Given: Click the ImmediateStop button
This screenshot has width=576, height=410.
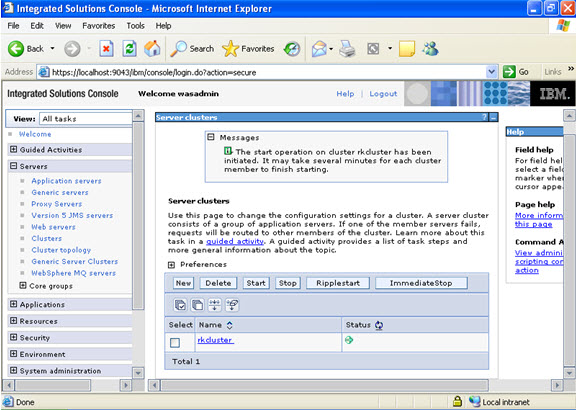Looking at the screenshot, I should (421, 283).
